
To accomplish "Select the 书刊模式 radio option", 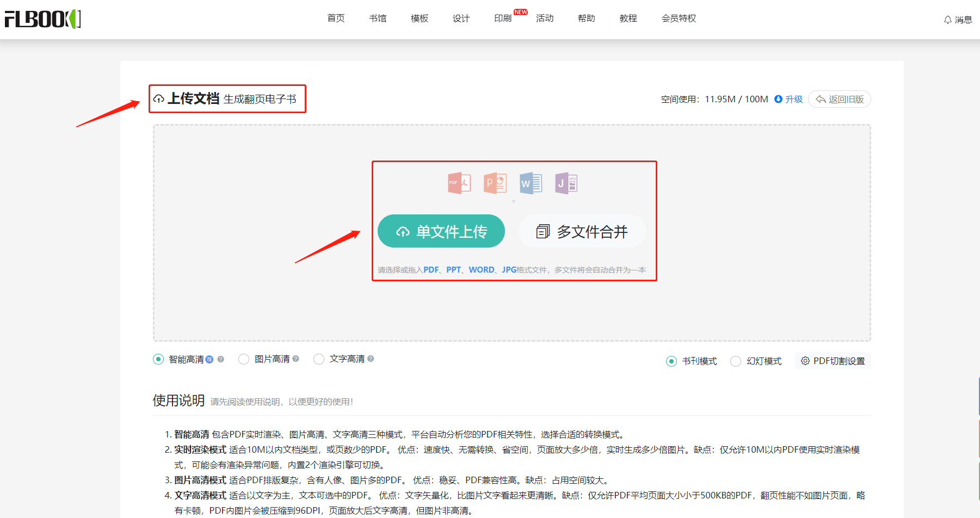I will (x=671, y=361).
